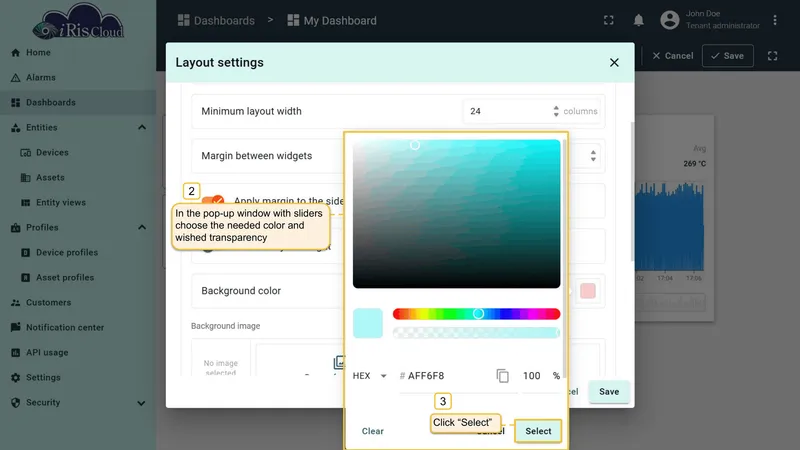Screen dimensions: 800x450
Task: Click the Entities icon in sidebar
Action: (15, 128)
